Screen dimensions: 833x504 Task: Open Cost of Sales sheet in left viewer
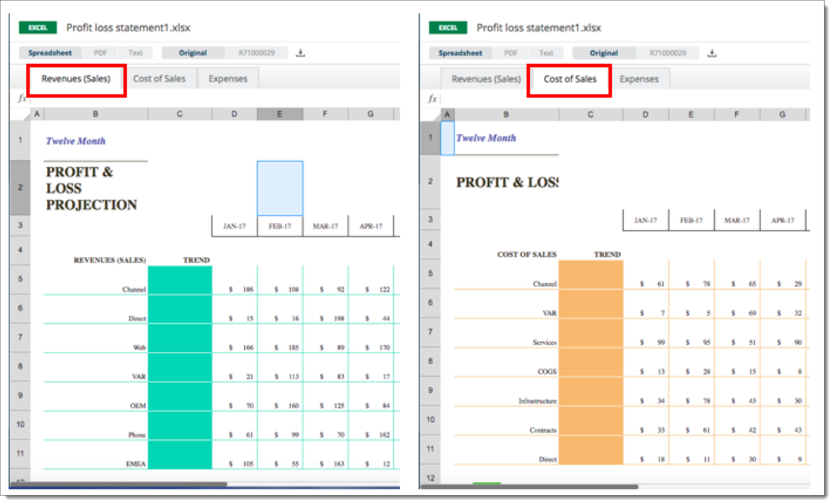159,79
